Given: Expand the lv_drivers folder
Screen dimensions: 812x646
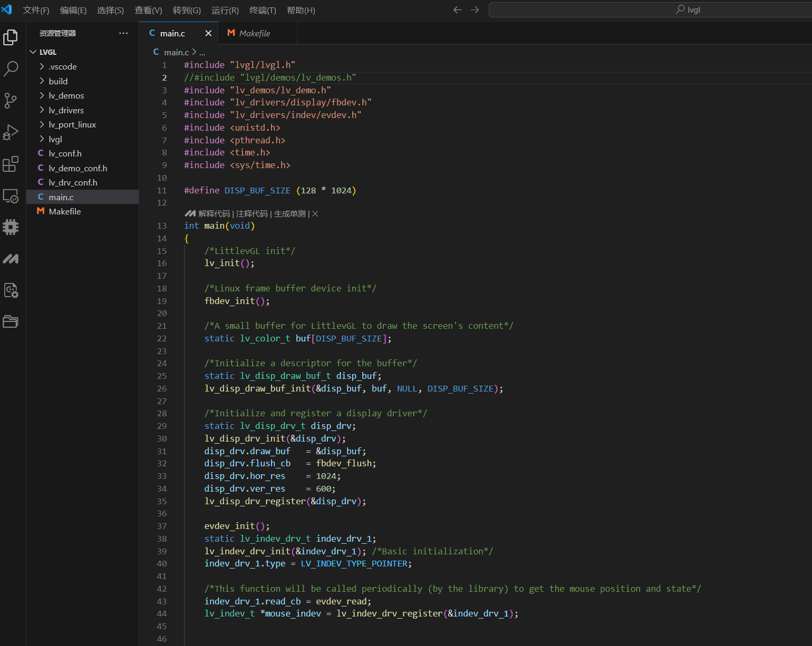Looking at the screenshot, I should (42, 110).
